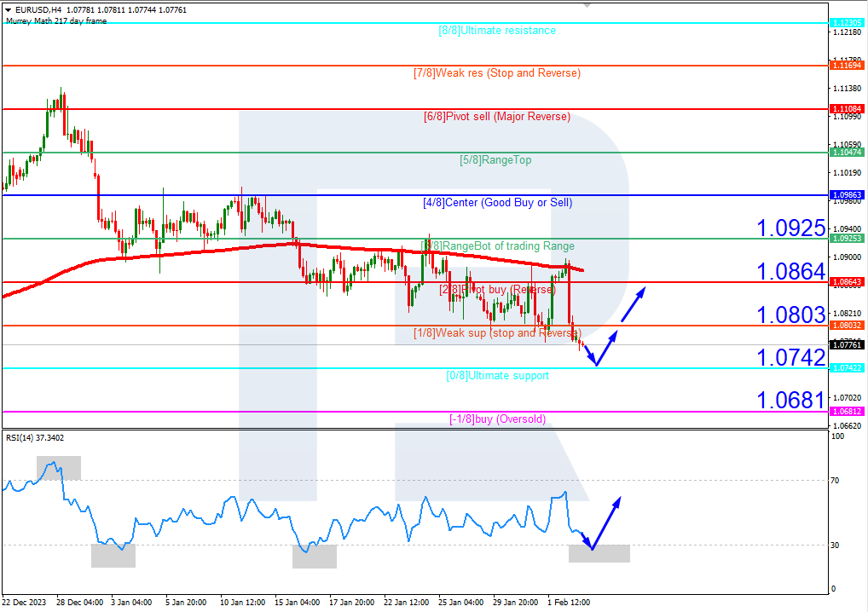Click the gray overbought box near 28 Dec
Screen dimensions: 868x612
pyautogui.click(x=58, y=467)
